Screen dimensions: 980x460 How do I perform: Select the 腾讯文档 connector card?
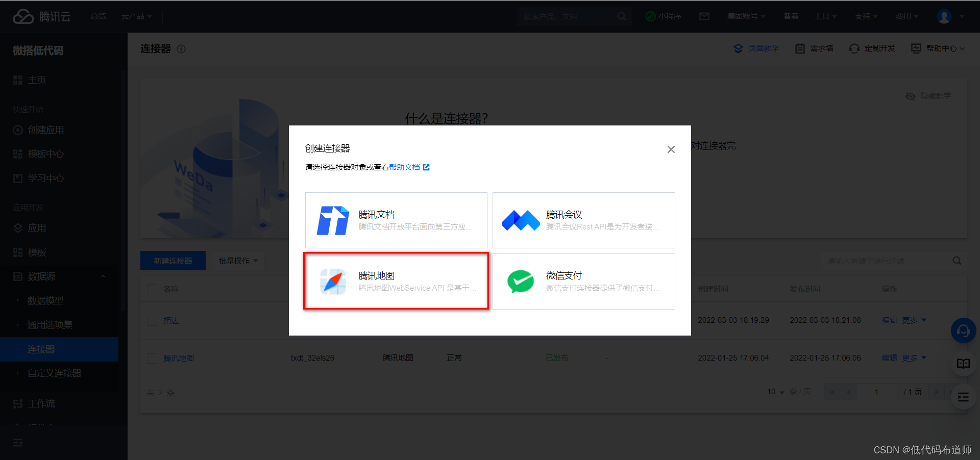(x=396, y=220)
